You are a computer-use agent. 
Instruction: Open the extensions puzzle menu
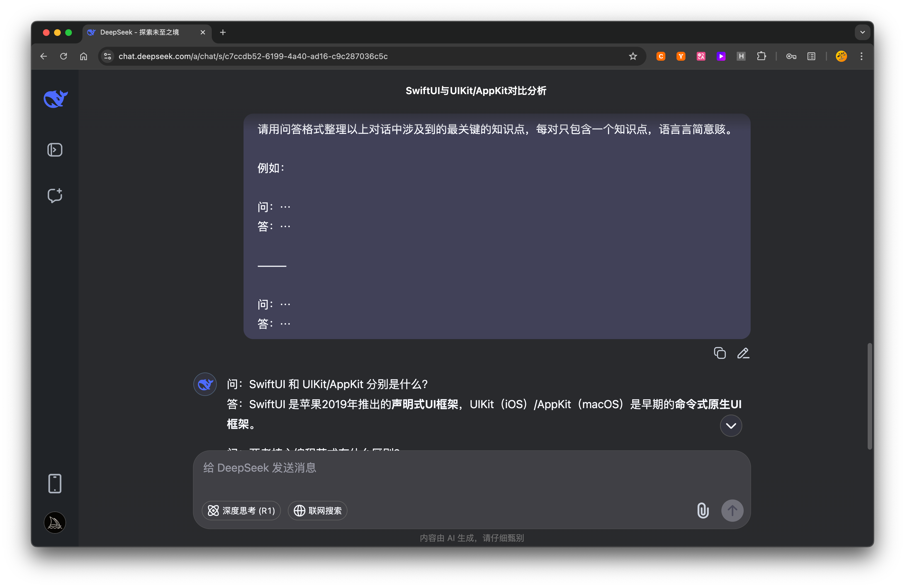tap(761, 56)
